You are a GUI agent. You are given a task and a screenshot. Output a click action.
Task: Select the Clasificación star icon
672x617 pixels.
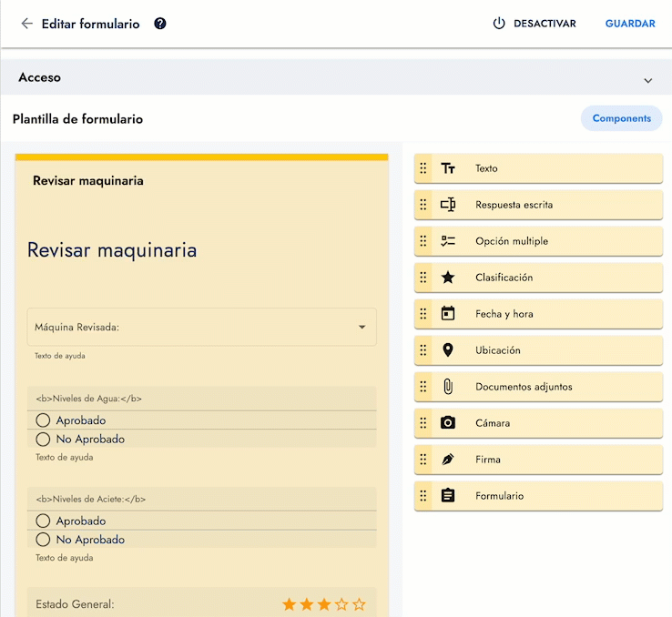(448, 278)
